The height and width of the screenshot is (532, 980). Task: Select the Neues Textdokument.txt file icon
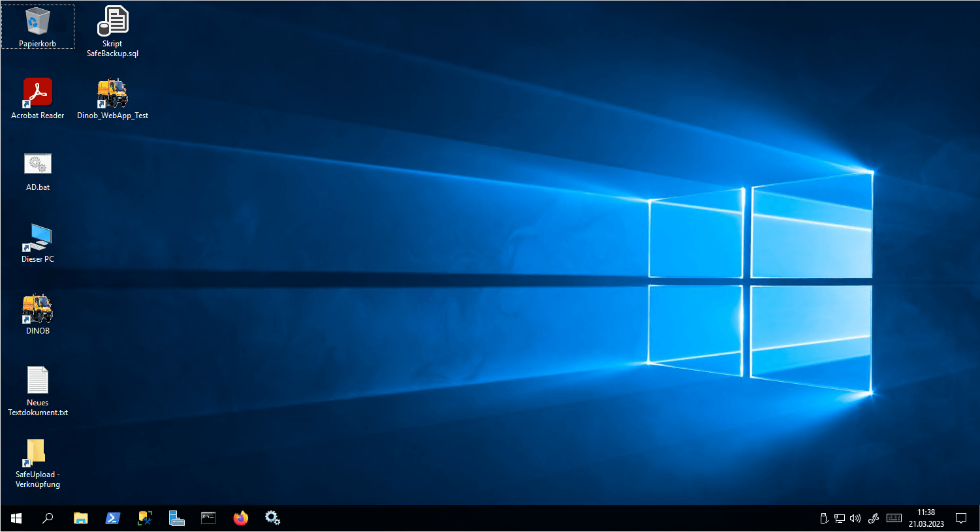(38, 391)
